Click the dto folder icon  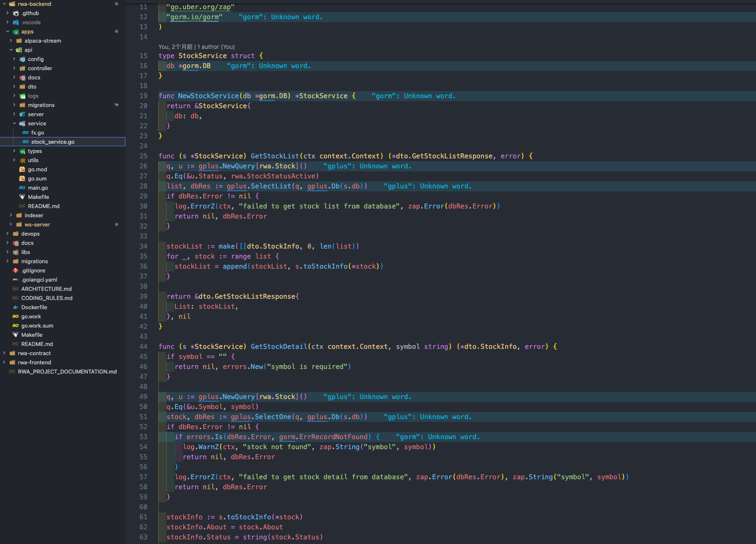coord(22,86)
